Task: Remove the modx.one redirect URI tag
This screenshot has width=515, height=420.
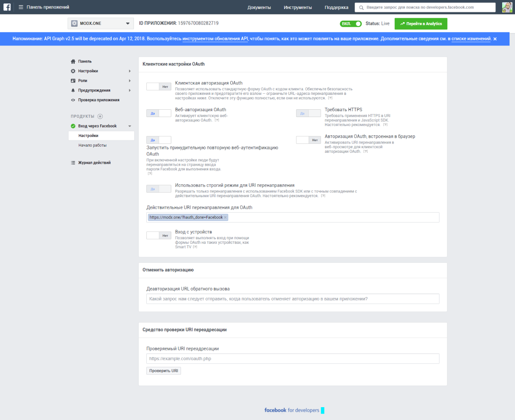Action: point(225,217)
